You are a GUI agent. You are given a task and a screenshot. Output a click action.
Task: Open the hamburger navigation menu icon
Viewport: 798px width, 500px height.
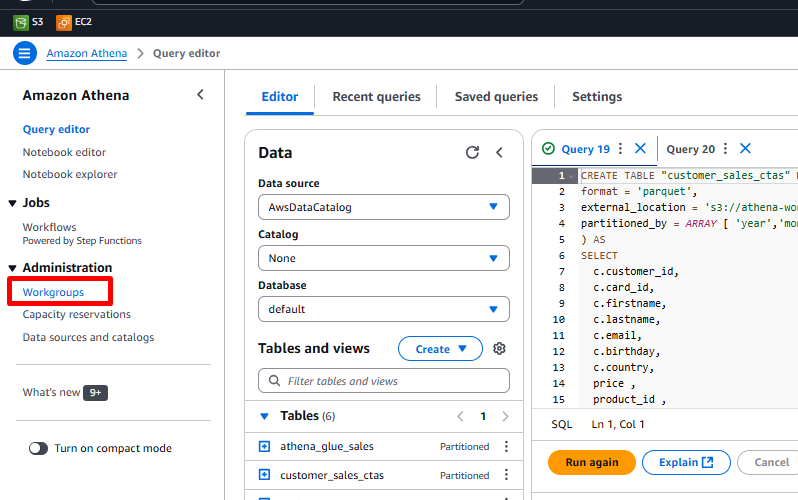[x=24, y=53]
